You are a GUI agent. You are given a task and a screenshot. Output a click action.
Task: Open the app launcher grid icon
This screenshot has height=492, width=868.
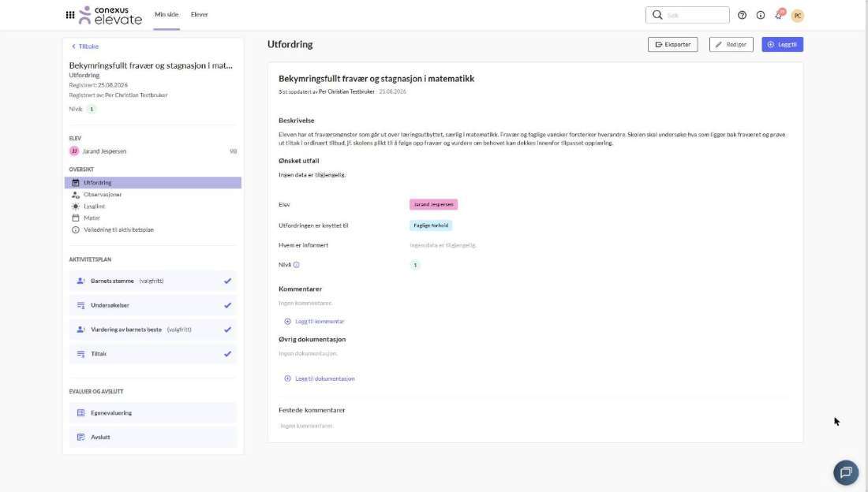70,15
